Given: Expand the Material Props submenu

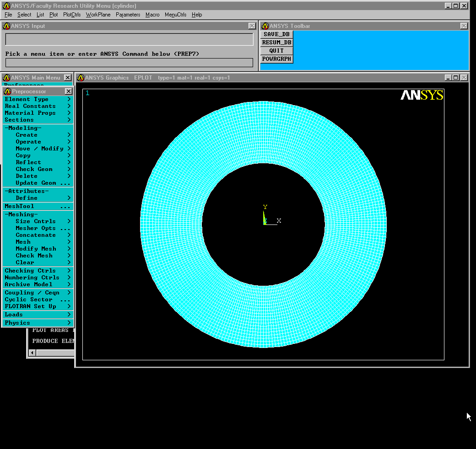Looking at the screenshot, I should (x=38, y=113).
